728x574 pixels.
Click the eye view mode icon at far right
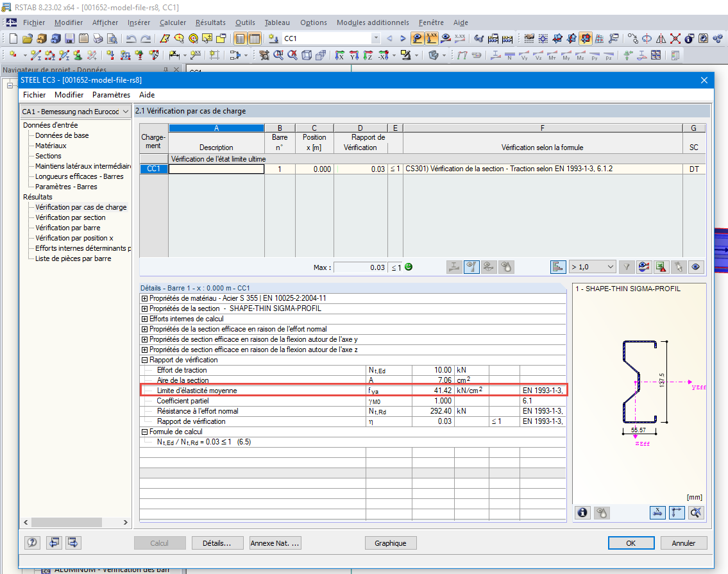click(695, 267)
